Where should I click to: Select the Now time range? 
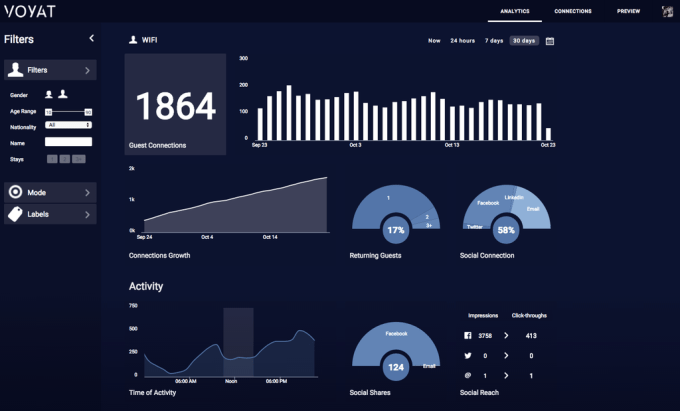(x=434, y=41)
